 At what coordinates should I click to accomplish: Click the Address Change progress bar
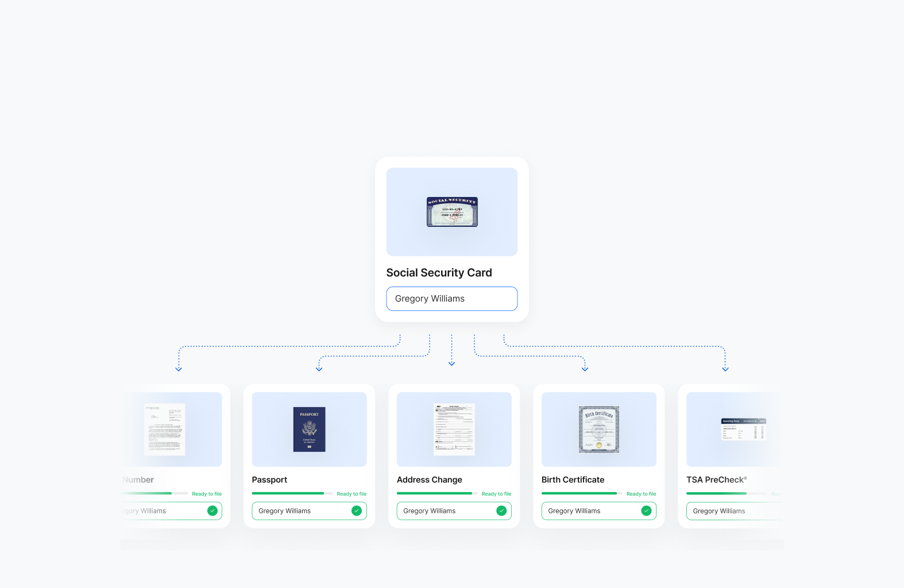pyautogui.click(x=437, y=493)
